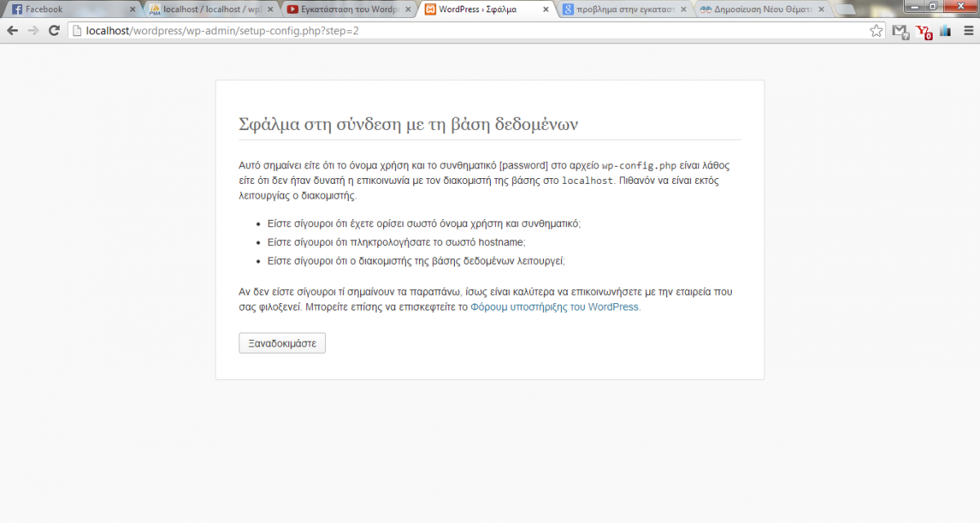Close the Facebook tab
Viewport: 980px width, 523px height.
pyautogui.click(x=132, y=10)
